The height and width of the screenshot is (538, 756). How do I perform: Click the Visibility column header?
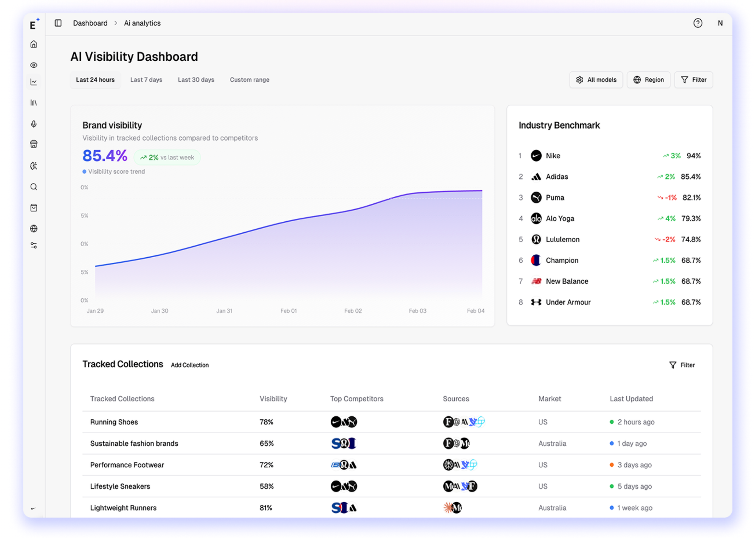273,399
